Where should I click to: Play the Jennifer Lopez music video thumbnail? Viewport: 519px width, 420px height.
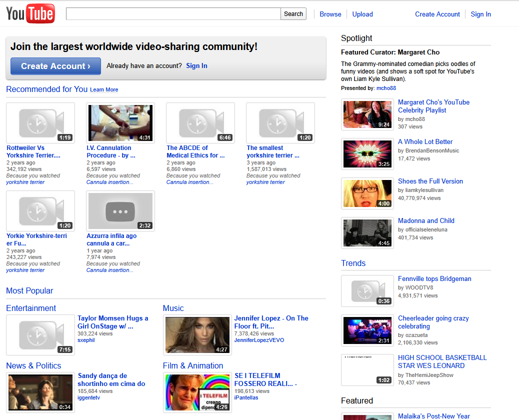tap(197, 335)
